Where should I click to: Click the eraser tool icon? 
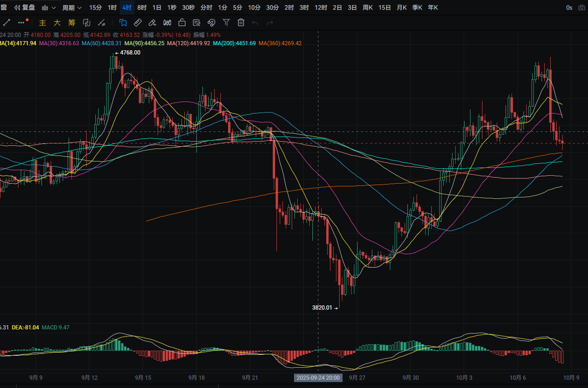point(152,22)
